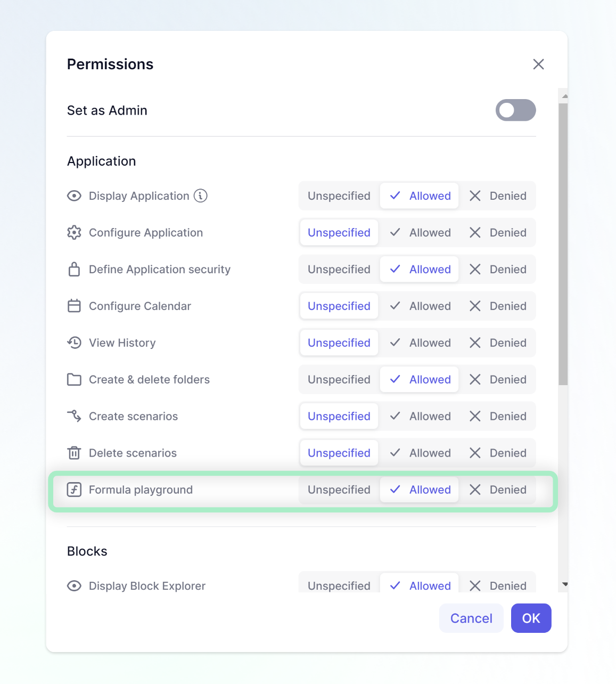Set View History to Denied

click(498, 343)
